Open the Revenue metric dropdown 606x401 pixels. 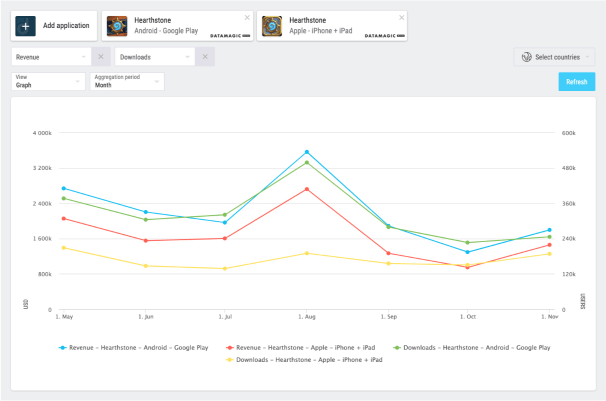tap(51, 57)
